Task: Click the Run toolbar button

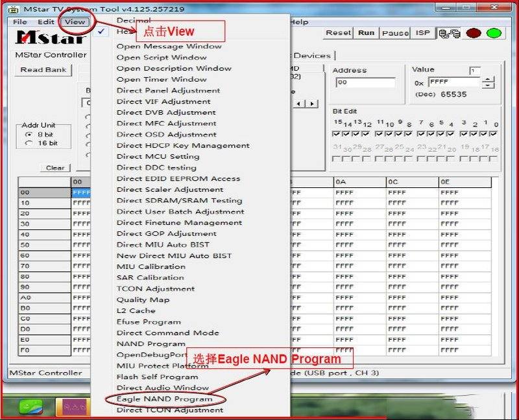Action: [367, 33]
